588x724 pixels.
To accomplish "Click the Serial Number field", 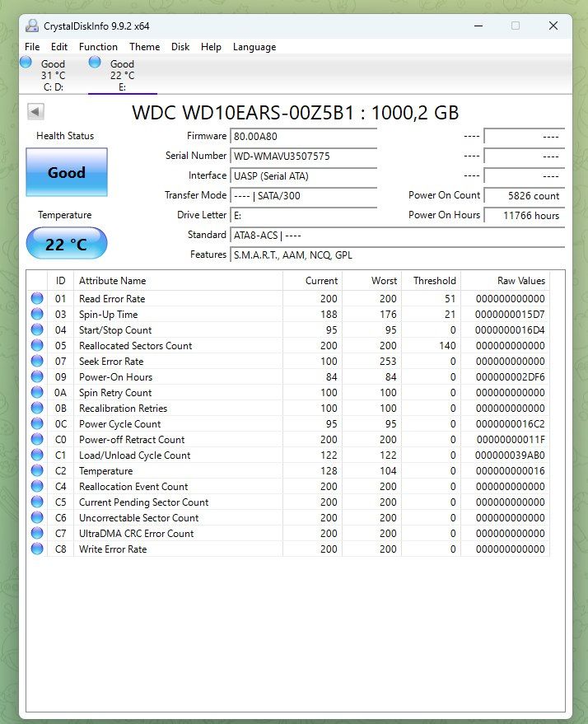I will pyautogui.click(x=303, y=156).
